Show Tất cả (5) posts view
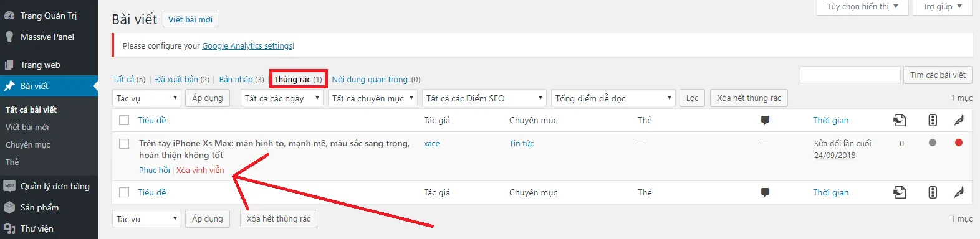This screenshot has height=239, width=980. pos(129,79)
